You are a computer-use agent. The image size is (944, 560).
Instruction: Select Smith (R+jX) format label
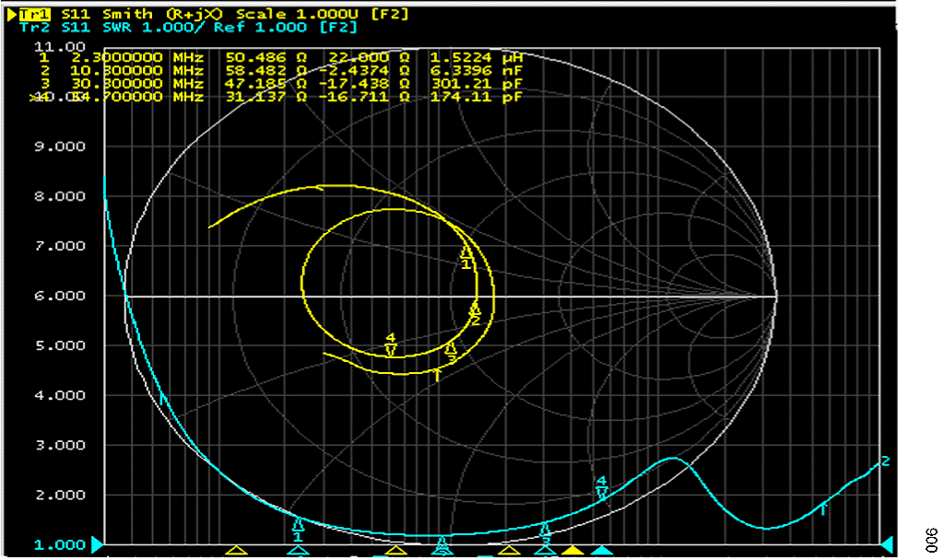pos(162,14)
